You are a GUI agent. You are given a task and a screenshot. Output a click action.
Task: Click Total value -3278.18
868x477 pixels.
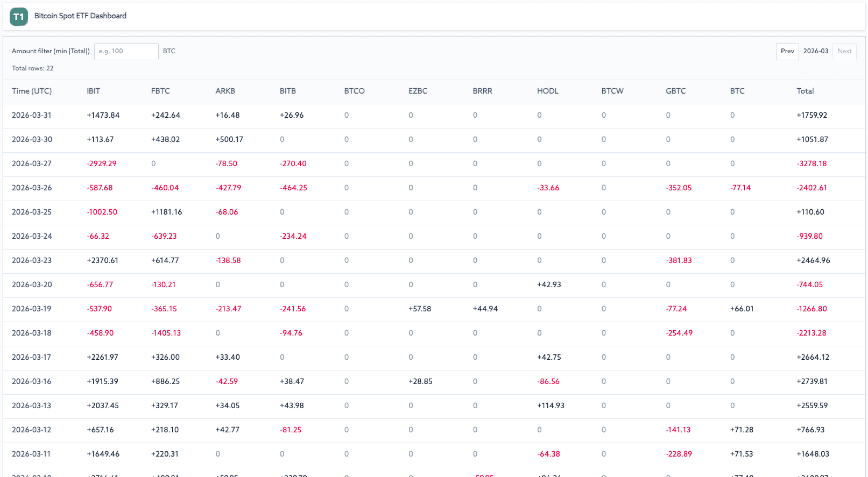click(812, 164)
